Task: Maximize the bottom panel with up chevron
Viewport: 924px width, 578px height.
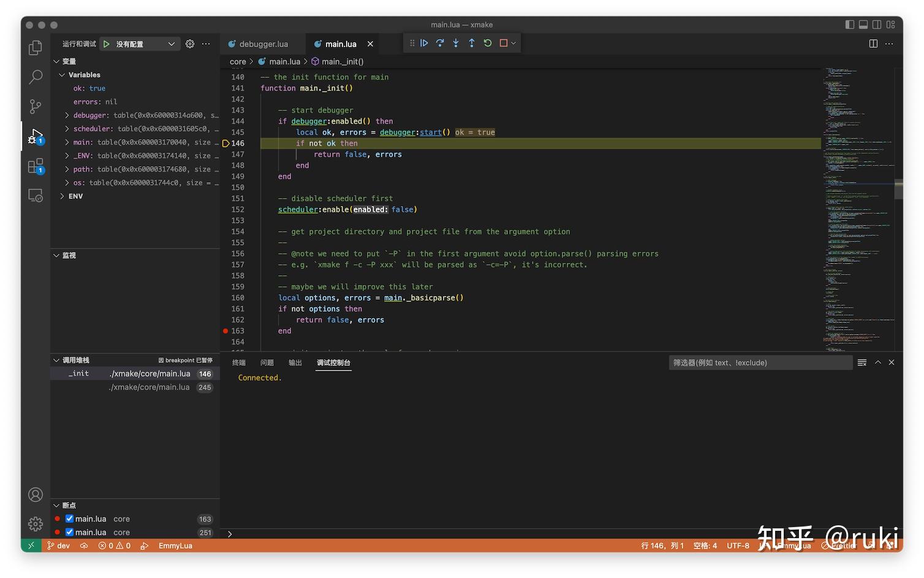Action: [x=878, y=363]
